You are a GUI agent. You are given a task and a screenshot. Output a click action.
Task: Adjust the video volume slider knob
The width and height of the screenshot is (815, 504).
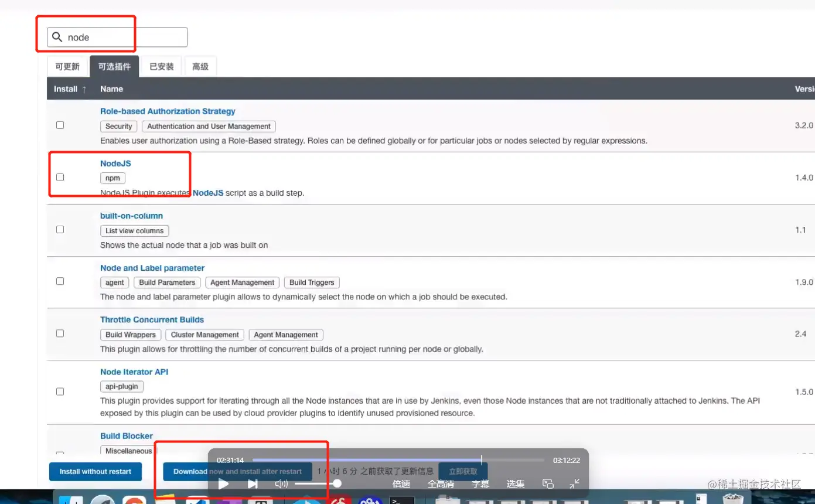pyautogui.click(x=337, y=483)
